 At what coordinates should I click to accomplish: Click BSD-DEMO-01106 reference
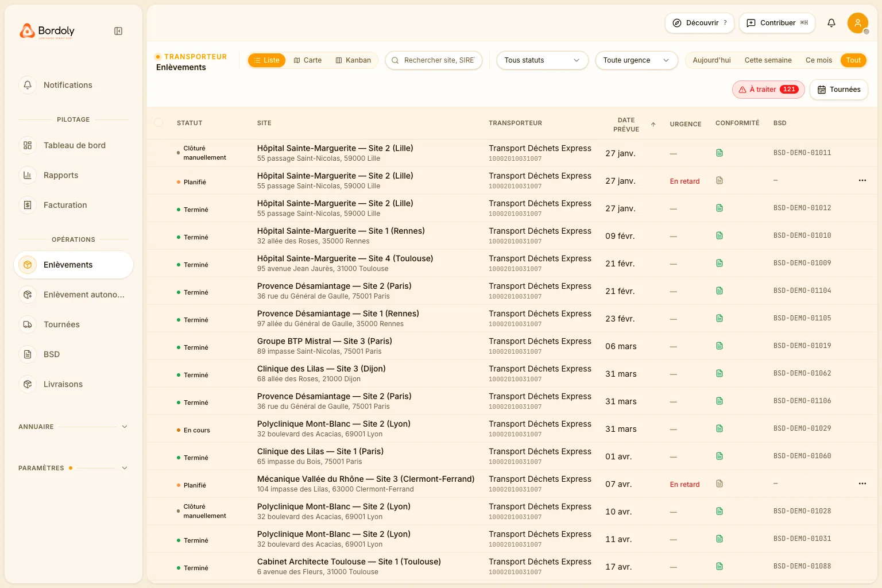pyautogui.click(x=802, y=401)
